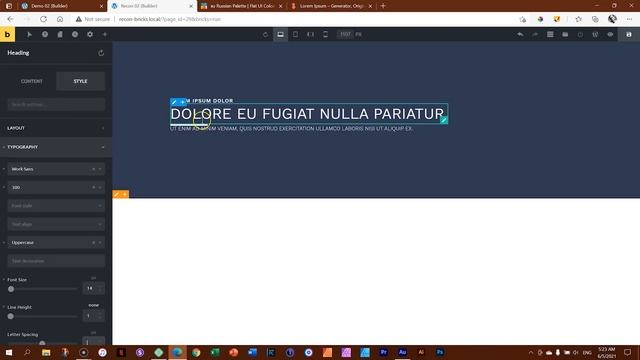Screen dimensions: 640x360
Task: Click the Line Height value box
Action: [x=93, y=316]
